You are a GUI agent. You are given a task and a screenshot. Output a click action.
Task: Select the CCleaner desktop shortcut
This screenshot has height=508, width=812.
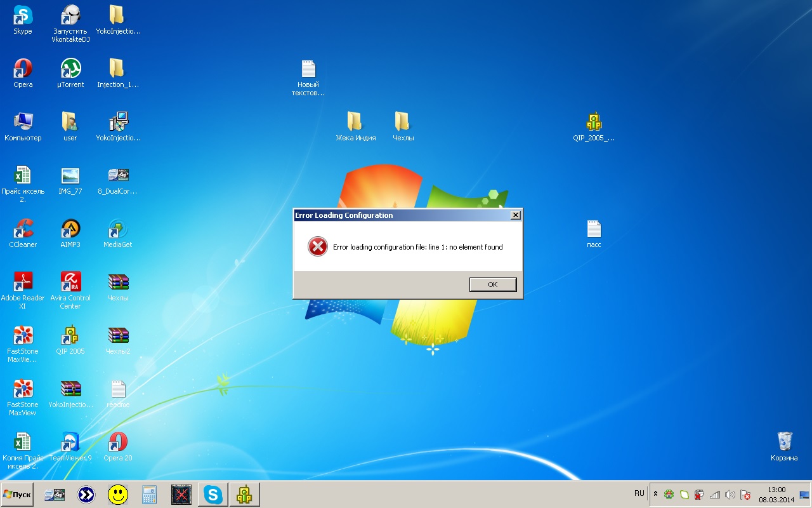coord(23,229)
